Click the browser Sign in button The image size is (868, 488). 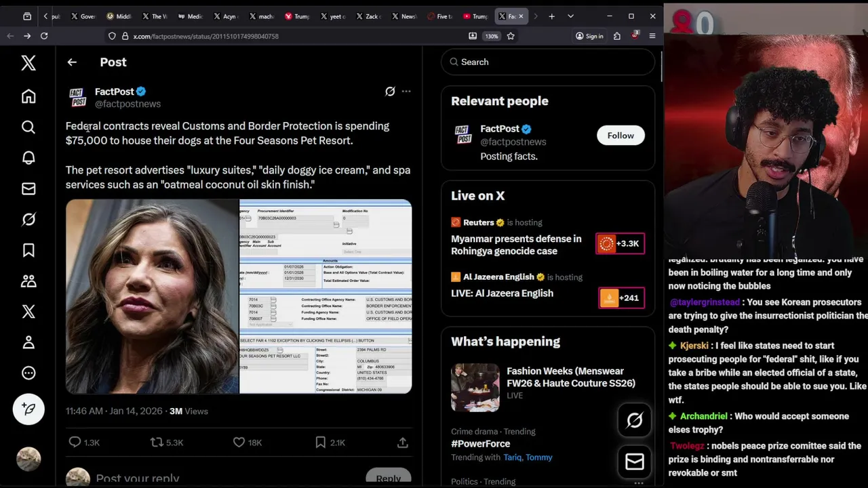click(589, 36)
